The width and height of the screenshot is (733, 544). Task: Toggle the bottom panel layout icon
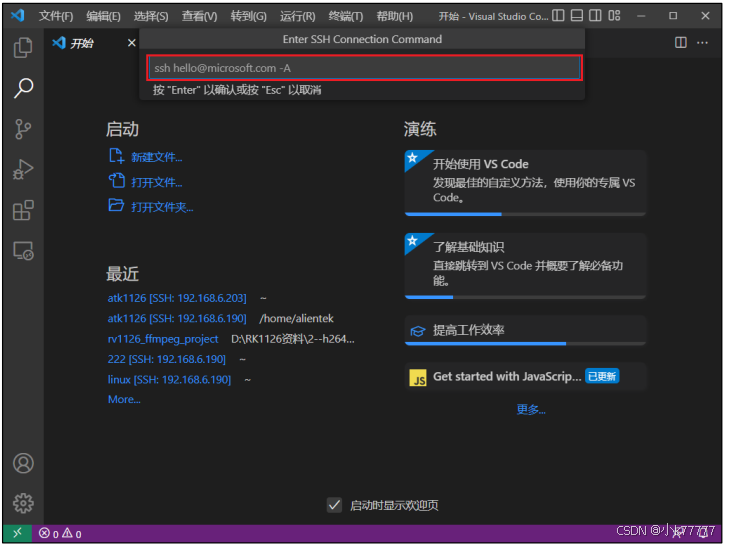point(577,16)
